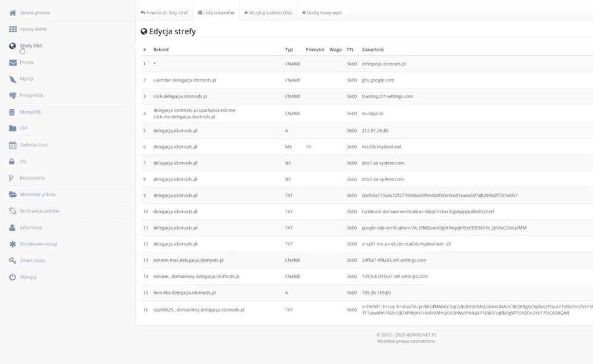Click the power icon for Wyloguj

tap(12, 277)
